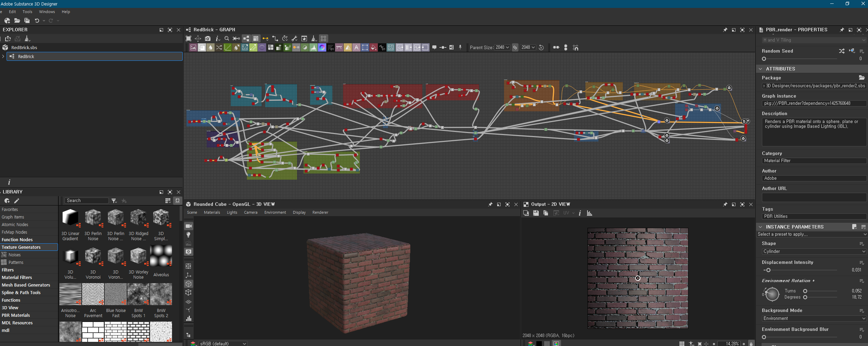Image resolution: width=868 pixels, height=346 pixels.
Task: Select Material Filters library category
Action: (x=29, y=277)
